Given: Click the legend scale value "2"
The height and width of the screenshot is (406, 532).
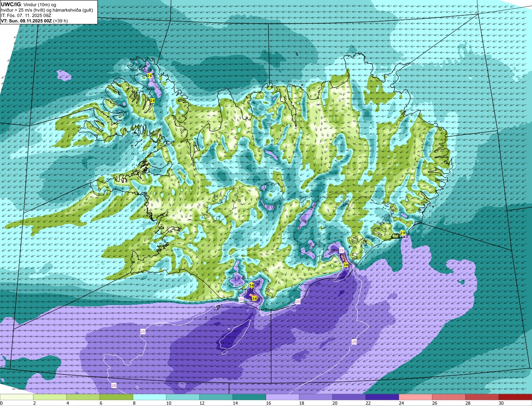Looking at the screenshot, I should [34, 403].
